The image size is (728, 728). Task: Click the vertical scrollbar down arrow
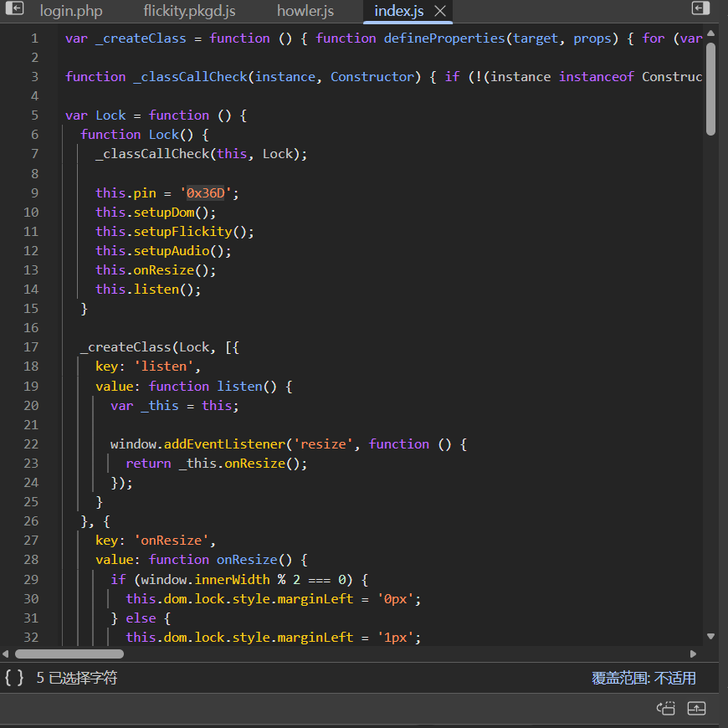coord(711,636)
